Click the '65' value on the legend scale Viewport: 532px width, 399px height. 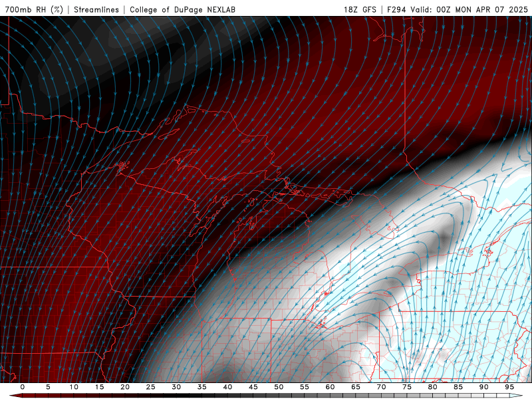coord(356,387)
